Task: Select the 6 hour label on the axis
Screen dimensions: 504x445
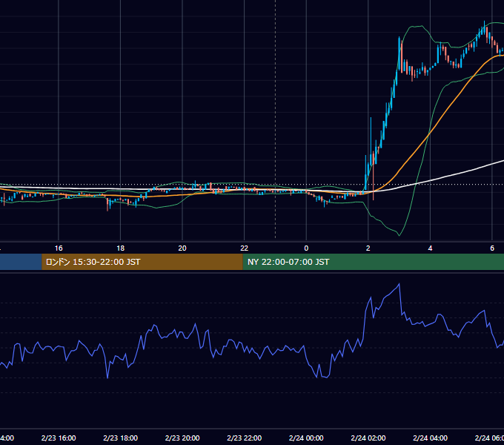Action: tap(492, 248)
